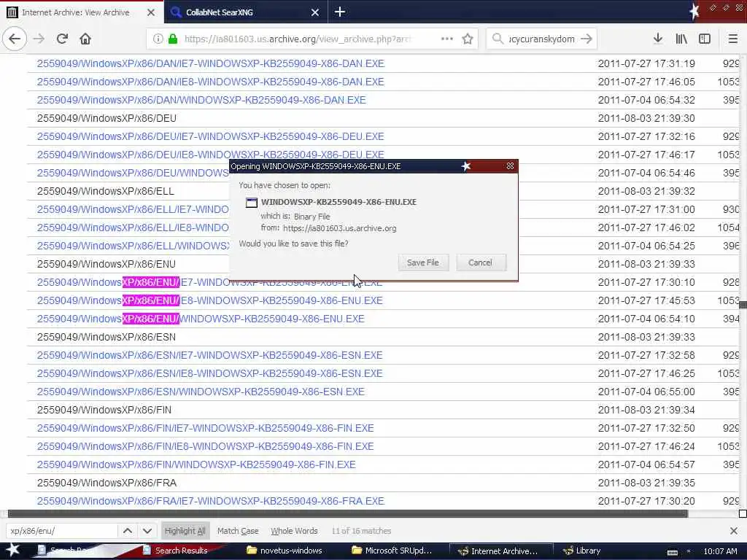The width and height of the screenshot is (747, 560).
Task: Click the search box text field
Action: click(542, 39)
